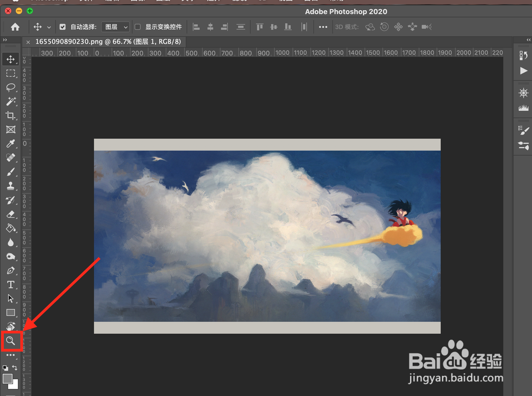Open the Brush Settings panel icon
Image resolution: width=532 pixels, height=396 pixels.
pyautogui.click(x=523, y=131)
